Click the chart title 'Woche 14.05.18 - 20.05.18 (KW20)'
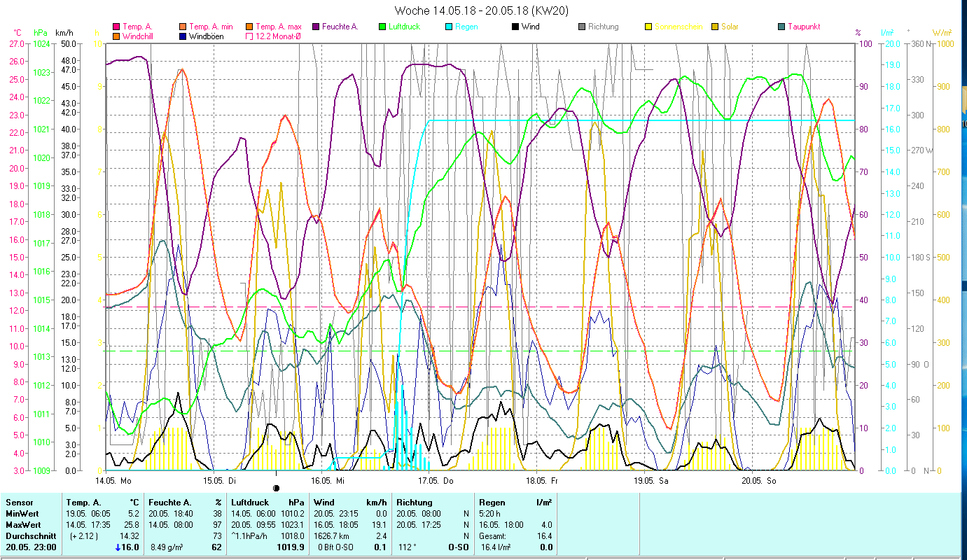 pyautogui.click(x=482, y=10)
